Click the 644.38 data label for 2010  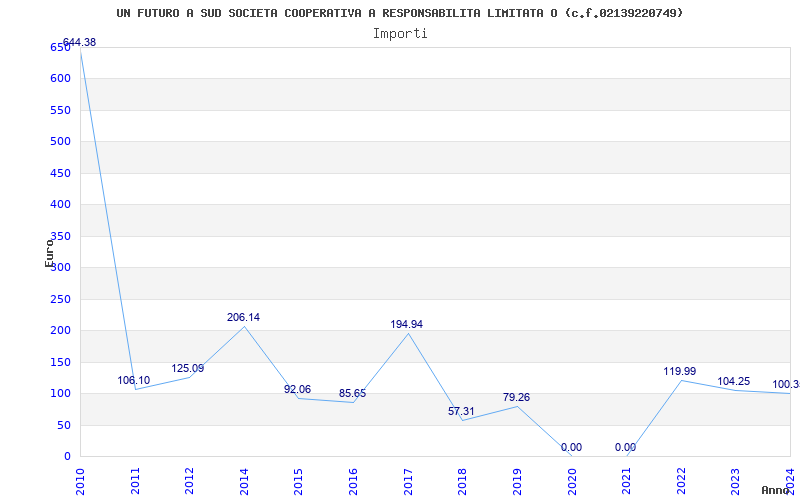(x=79, y=42)
